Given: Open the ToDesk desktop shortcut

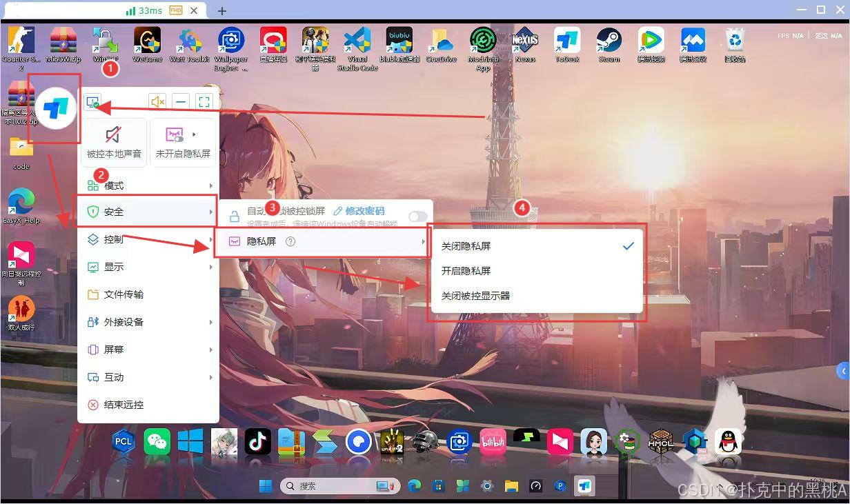Looking at the screenshot, I should click(x=567, y=45).
